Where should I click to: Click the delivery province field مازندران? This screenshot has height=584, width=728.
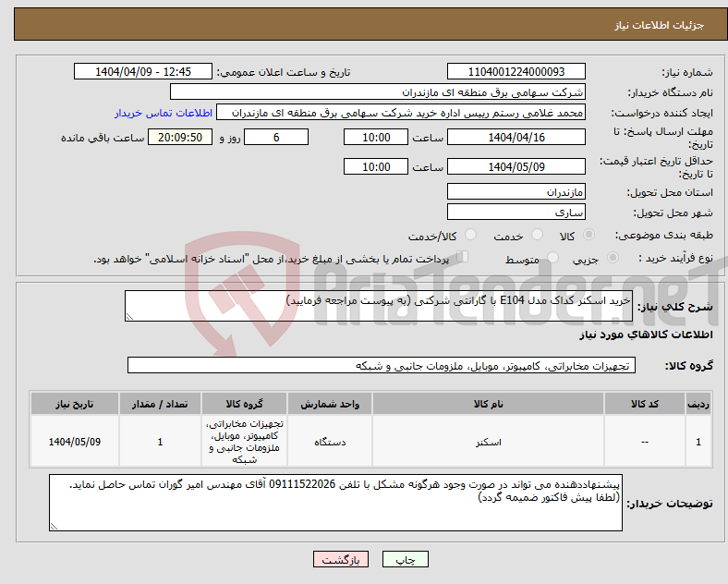tap(516, 191)
